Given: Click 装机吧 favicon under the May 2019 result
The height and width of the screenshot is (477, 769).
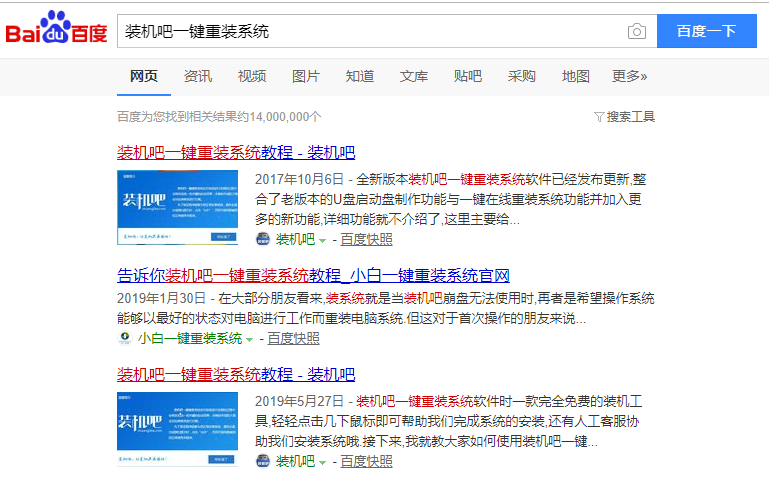Looking at the screenshot, I should pos(263,461).
